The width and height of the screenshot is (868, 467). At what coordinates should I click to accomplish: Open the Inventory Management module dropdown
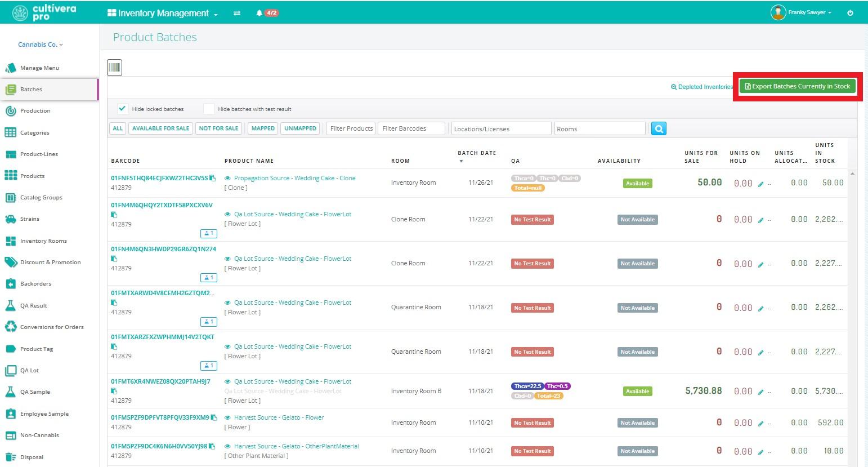point(163,13)
